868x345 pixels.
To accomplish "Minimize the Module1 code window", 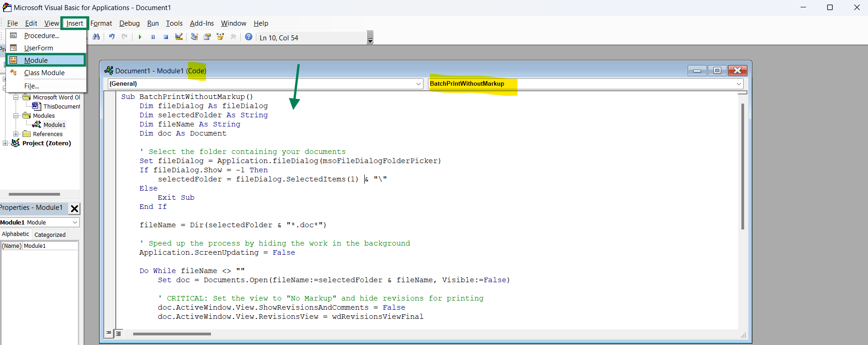I will [697, 71].
